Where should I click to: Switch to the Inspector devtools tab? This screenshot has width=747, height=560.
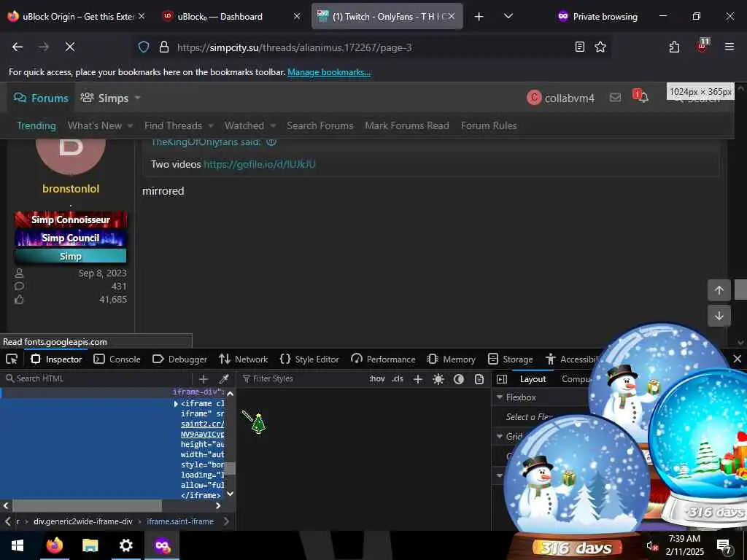point(56,359)
